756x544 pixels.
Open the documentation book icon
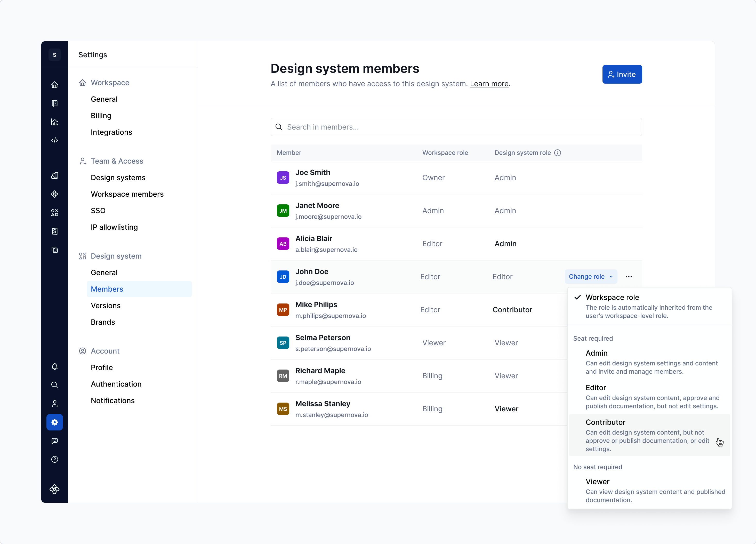pos(55,103)
